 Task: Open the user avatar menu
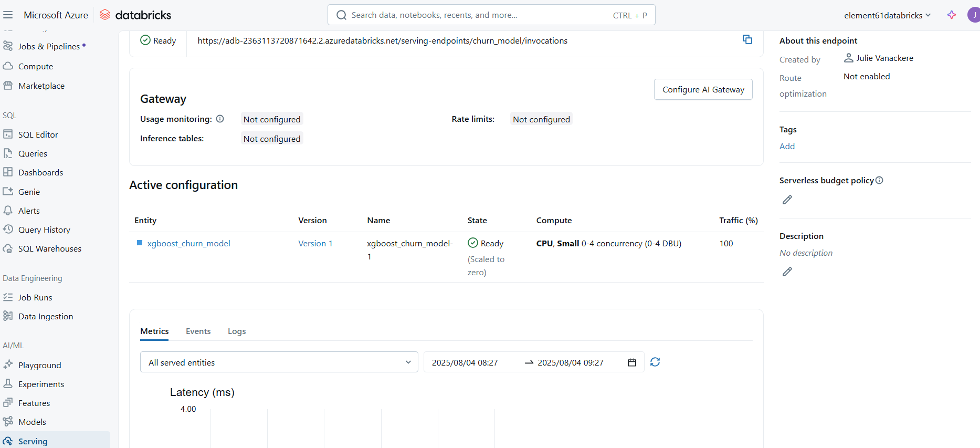(974, 15)
